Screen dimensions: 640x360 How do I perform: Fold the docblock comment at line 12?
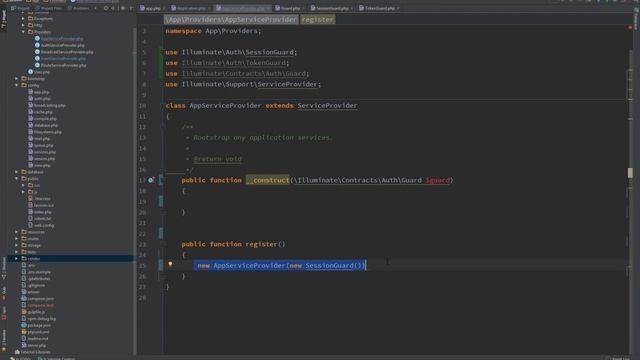click(x=163, y=127)
